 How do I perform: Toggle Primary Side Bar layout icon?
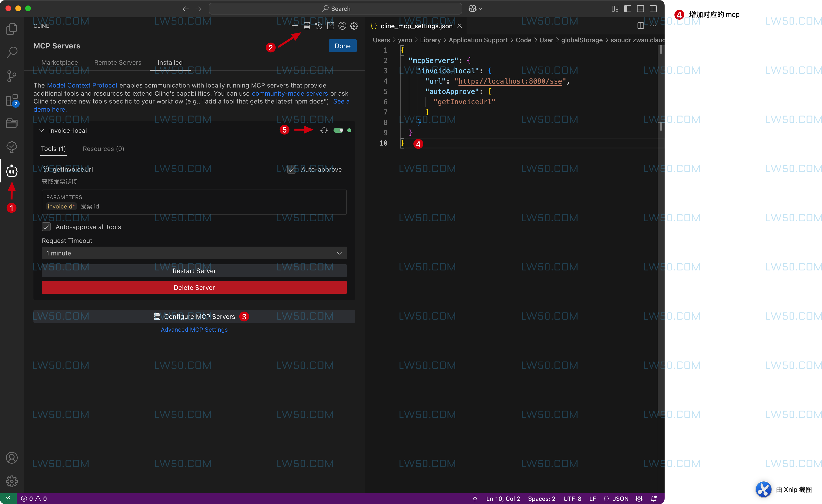[627, 9]
